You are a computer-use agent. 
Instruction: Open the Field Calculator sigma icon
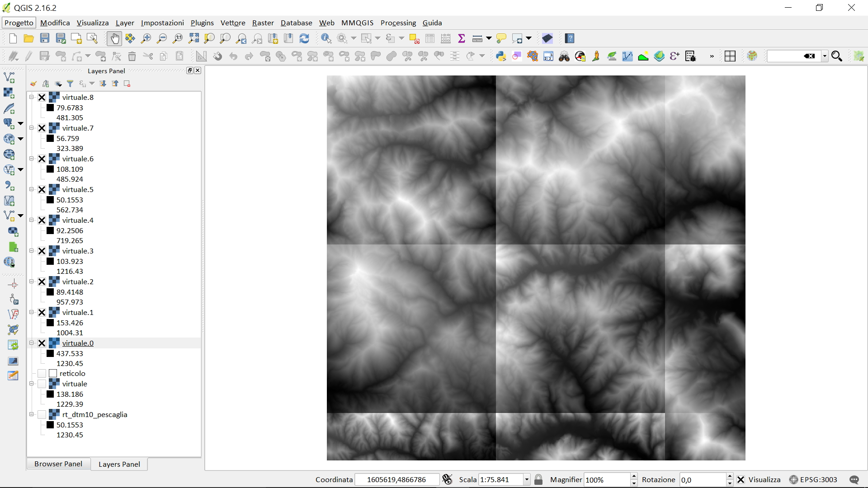click(462, 39)
